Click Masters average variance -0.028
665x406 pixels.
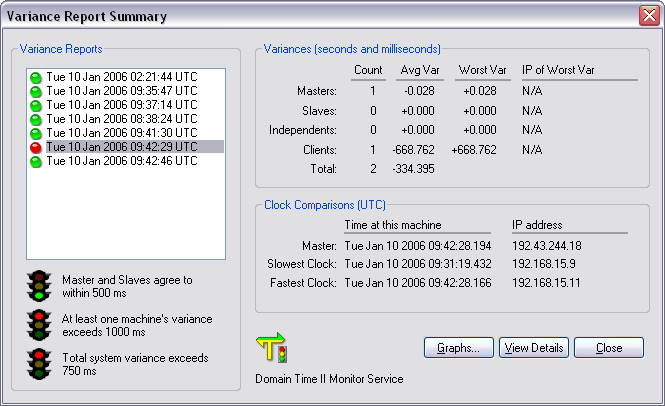tap(419, 91)
